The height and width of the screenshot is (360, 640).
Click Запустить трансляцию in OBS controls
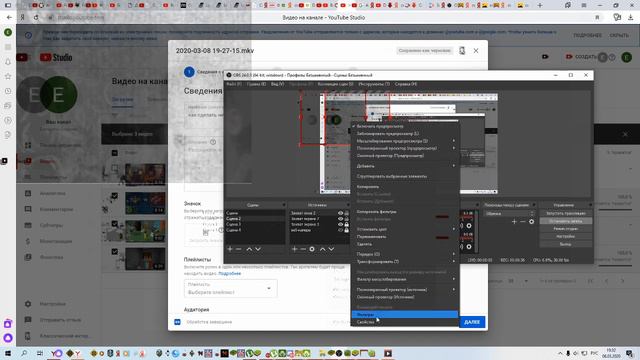[x=565, y=213]
